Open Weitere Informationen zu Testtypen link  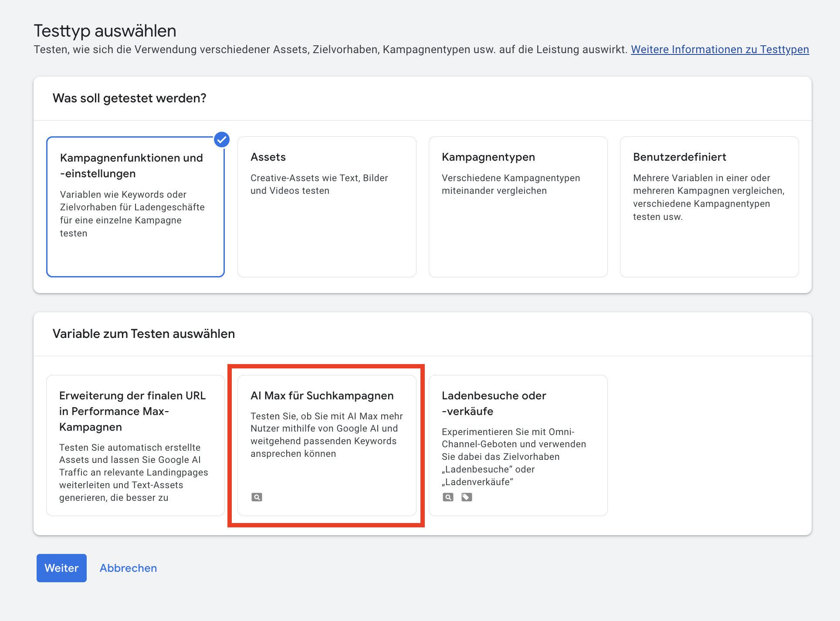tap(720, 50)
